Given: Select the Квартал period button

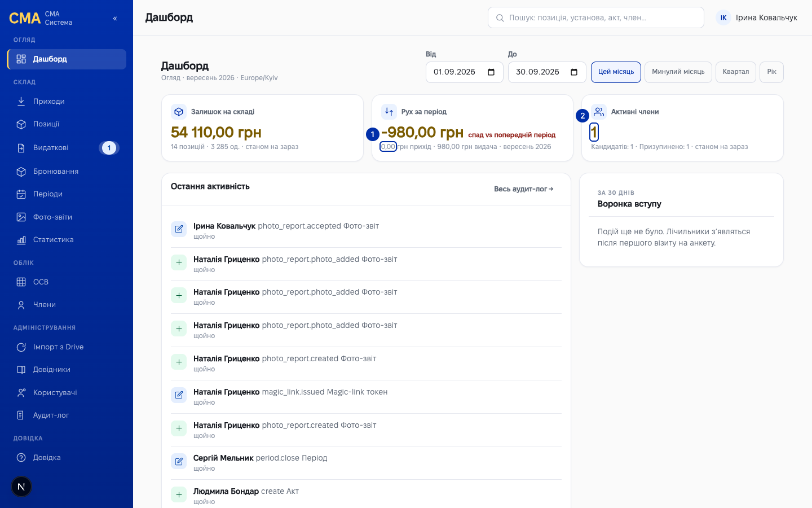Looking at the screenshot, I should click(x=736, y=72).
